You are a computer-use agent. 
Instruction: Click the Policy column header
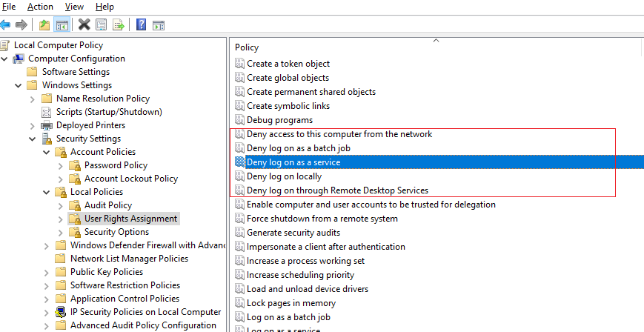pyautogui.click(x=247, y=47)
